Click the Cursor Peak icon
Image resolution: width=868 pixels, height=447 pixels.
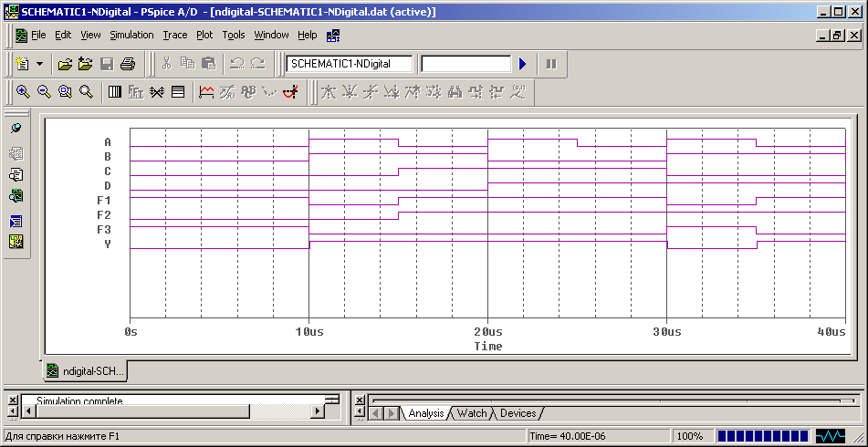(x=329, y=92)
